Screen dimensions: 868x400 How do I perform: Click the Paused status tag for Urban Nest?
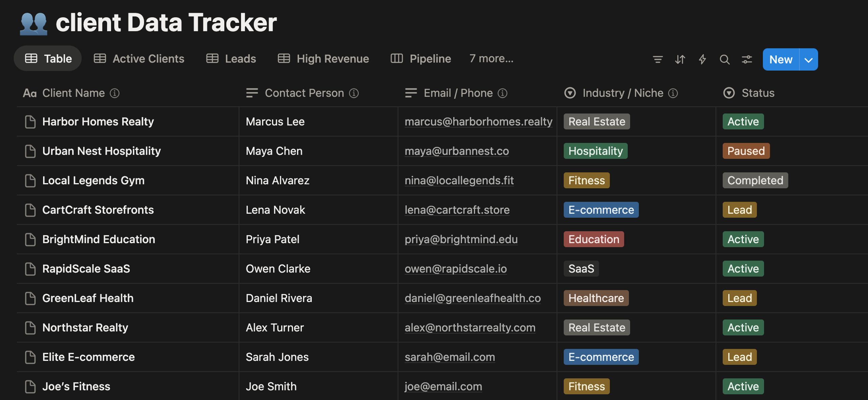(x=746, y=151)
